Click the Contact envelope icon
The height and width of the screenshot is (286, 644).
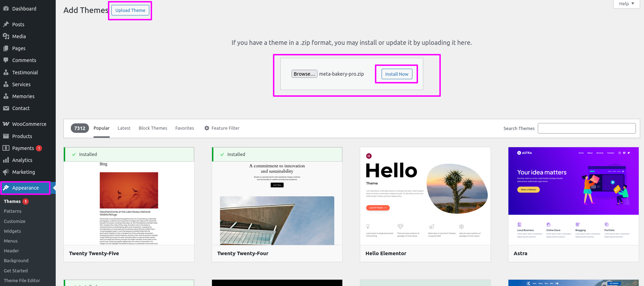click(6, 108)
